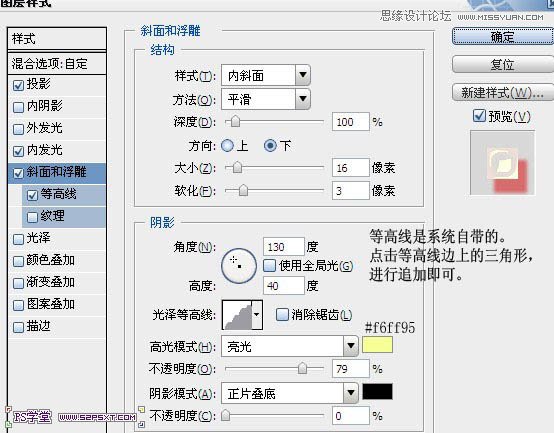Screen dimensions: 554x433
Task: Click the 大小 size slider handle
Action: click(x=237, y=167)
